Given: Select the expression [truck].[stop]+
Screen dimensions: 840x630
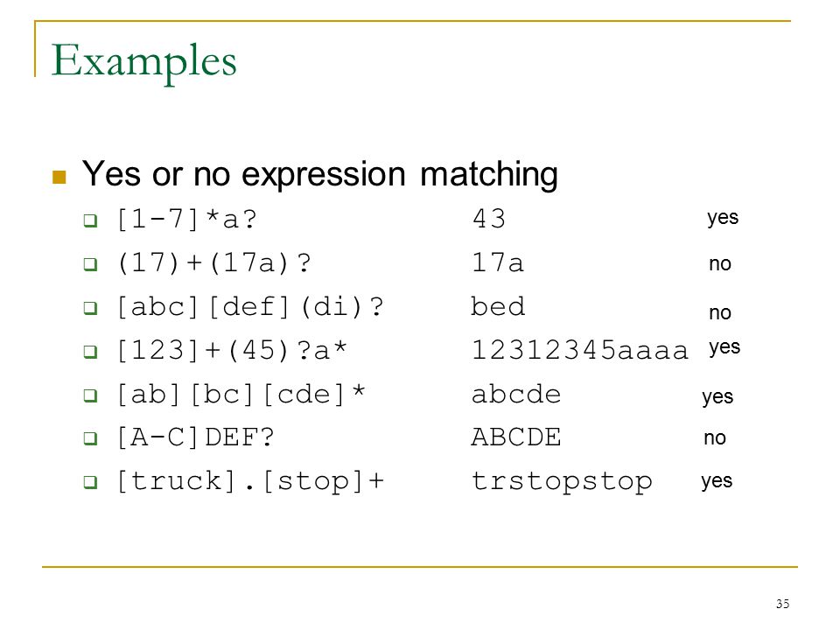Looking at the screenshot, I should pyautogui.click(x=250, y=481).
